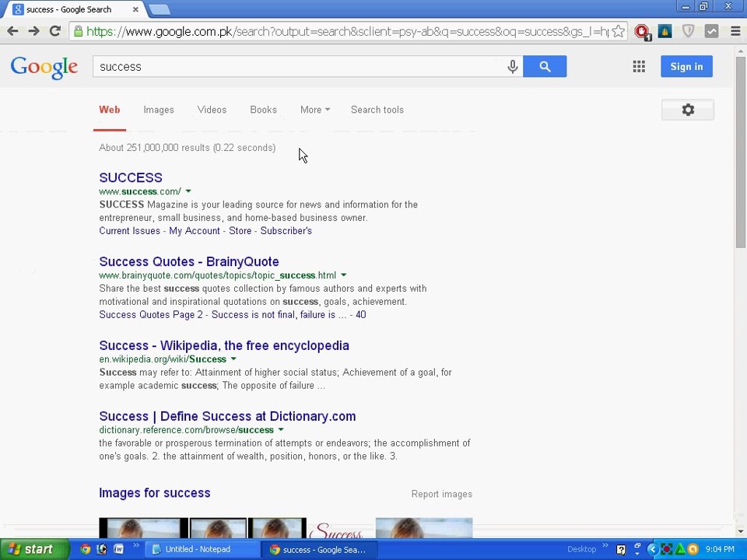Click the scrollbar down arrow

tap(740, 531)
